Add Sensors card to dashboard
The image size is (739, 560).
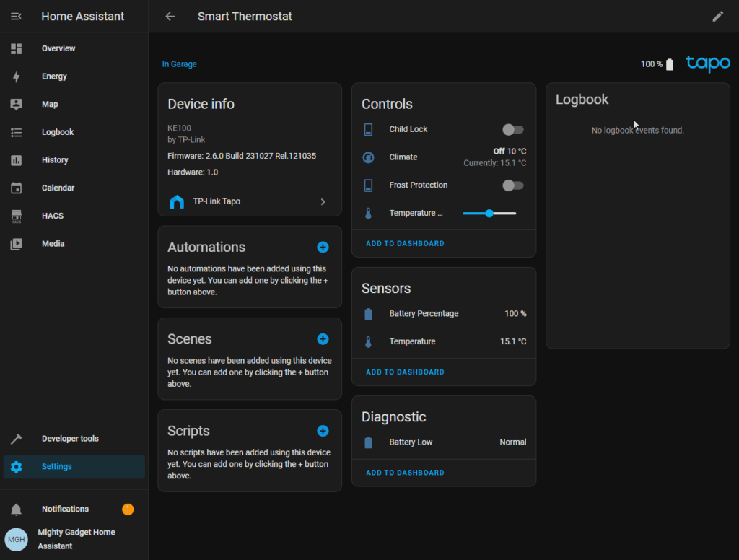pos(405,372)
